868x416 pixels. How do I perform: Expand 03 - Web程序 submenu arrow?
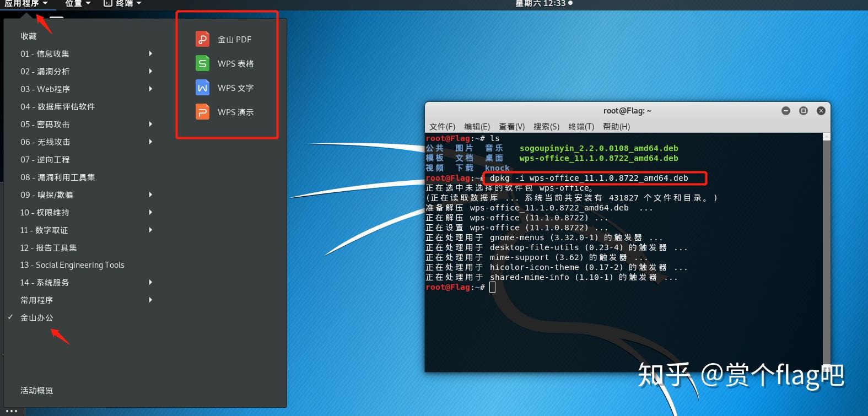[150, 89]
